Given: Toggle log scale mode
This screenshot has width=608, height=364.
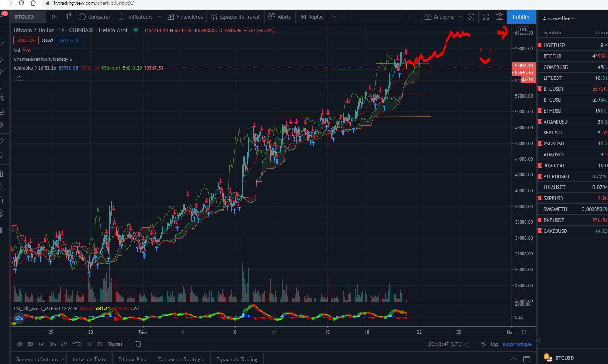Looking at the screenshot, I should tap(494, 344).
